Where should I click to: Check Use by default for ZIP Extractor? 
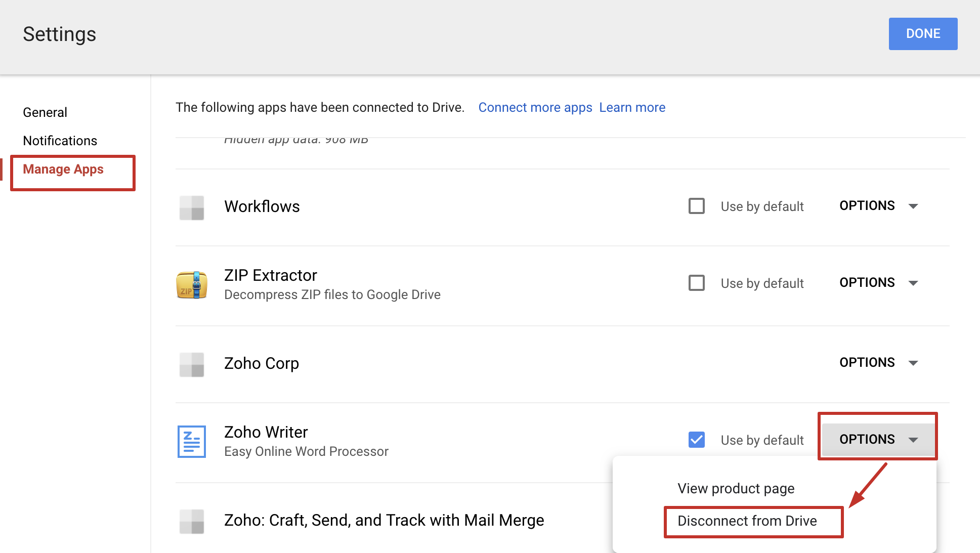[x=696, y=283]
